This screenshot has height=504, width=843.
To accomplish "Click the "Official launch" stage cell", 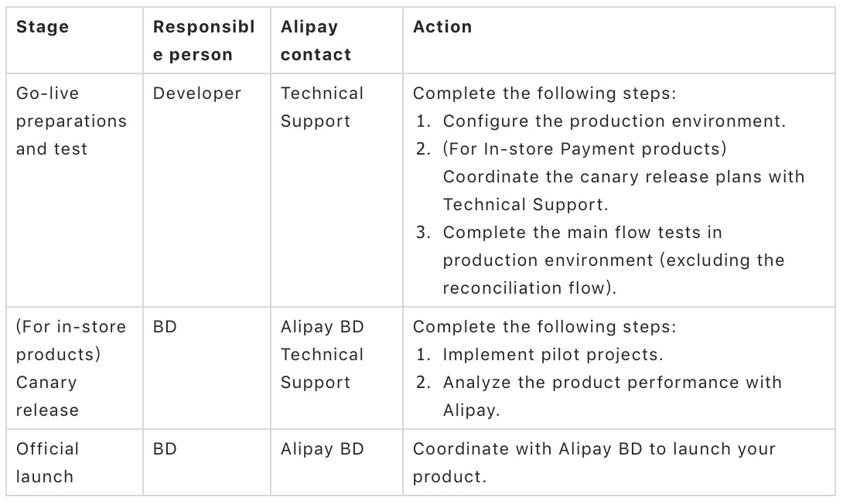I will [x=47, y=463].
